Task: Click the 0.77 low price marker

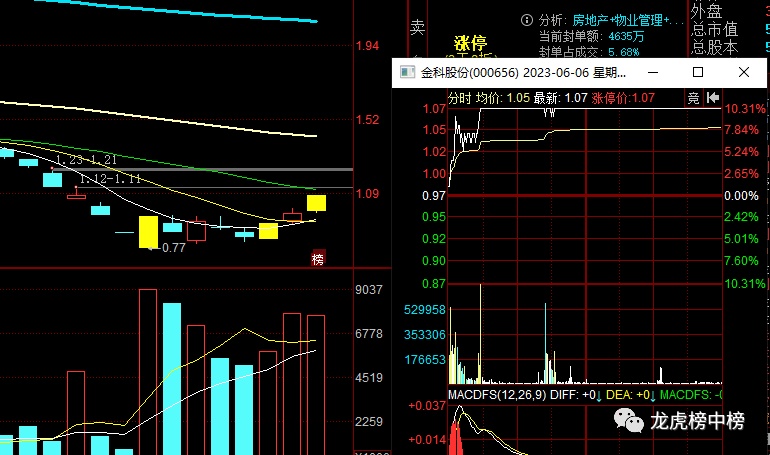Action: (173, 247)
